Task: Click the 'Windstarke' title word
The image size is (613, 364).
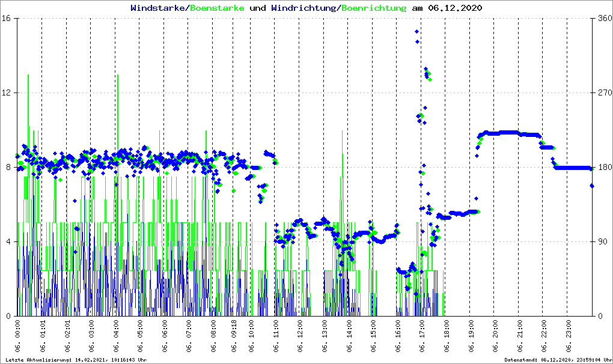Action: [157, 8]
